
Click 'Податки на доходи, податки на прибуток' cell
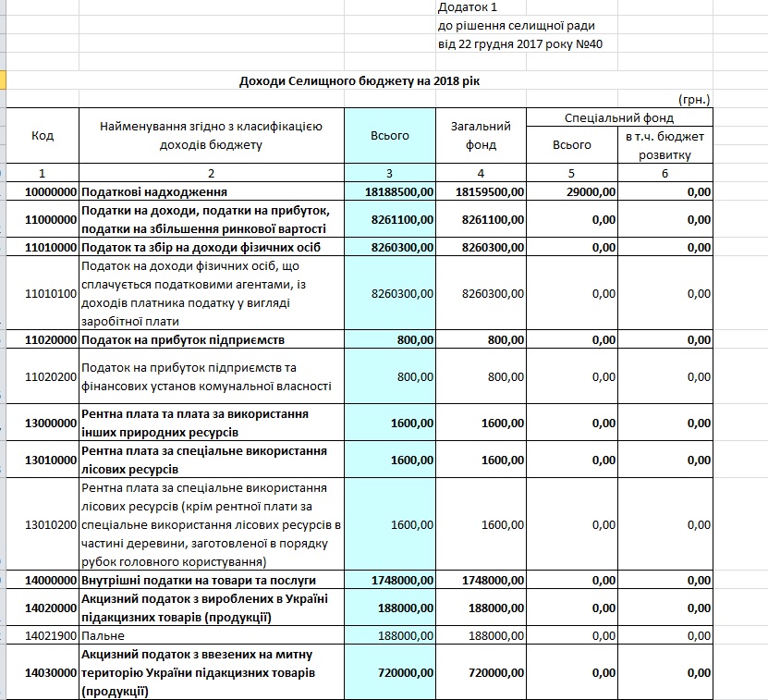211,219
